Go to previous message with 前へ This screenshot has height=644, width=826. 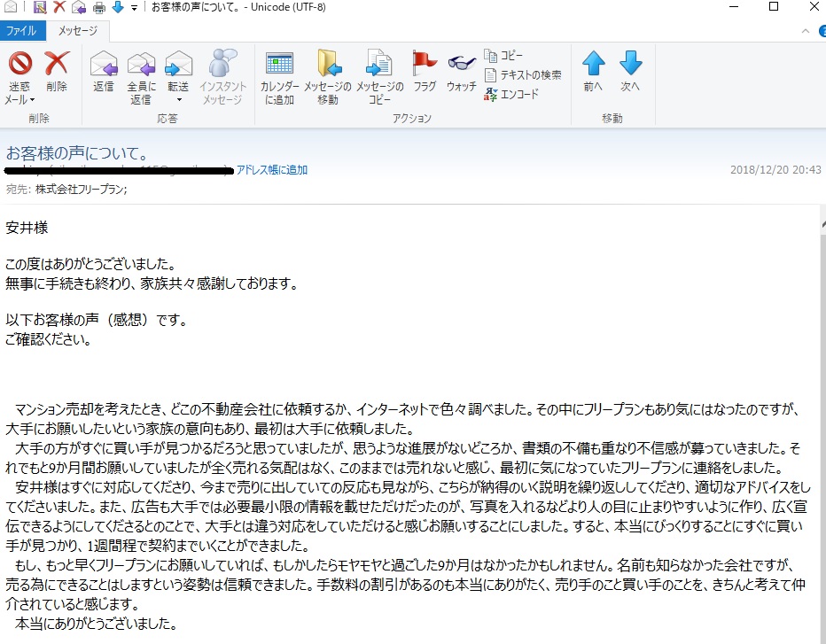point(593,72)
